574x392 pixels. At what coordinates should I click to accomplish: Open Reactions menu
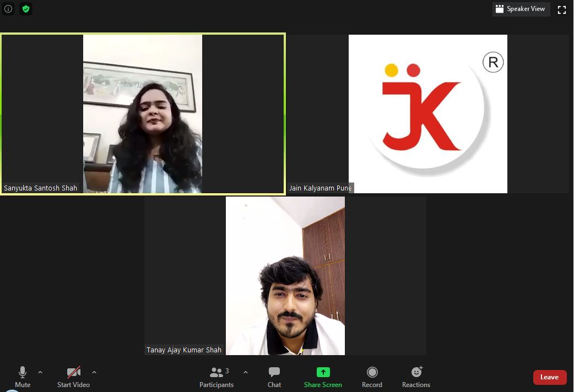click(416, 377)
